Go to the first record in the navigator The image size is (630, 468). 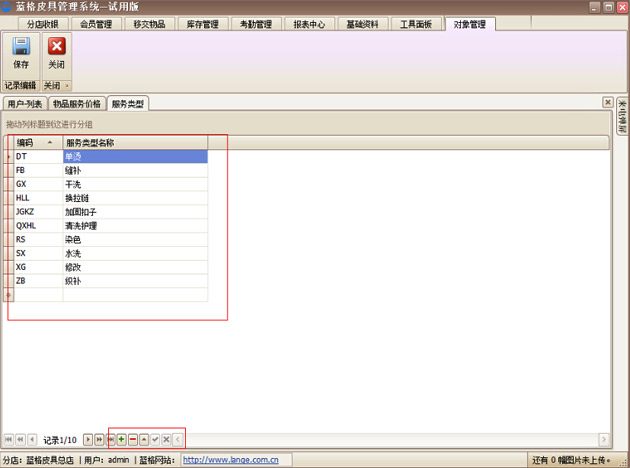coord(9,439)
